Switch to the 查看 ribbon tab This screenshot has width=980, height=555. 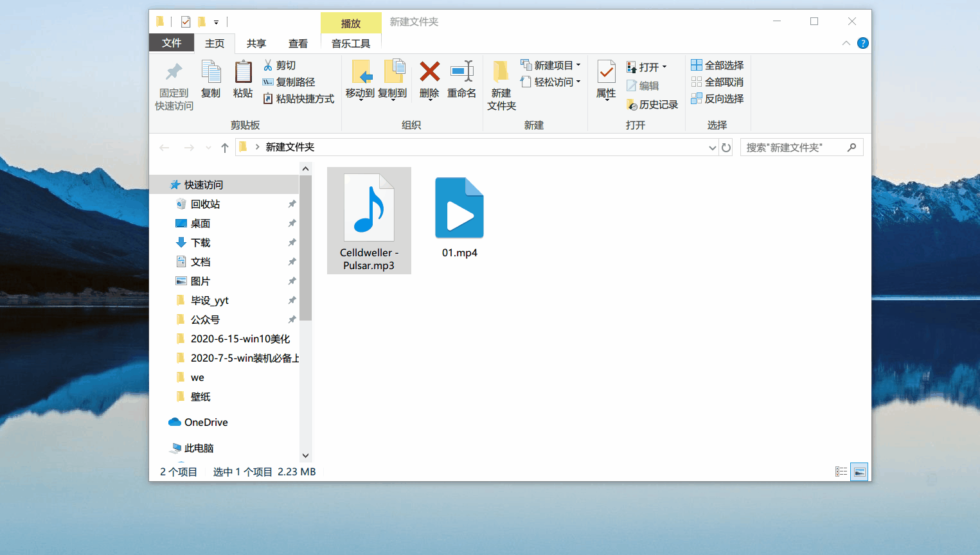(x=298, y=43)
